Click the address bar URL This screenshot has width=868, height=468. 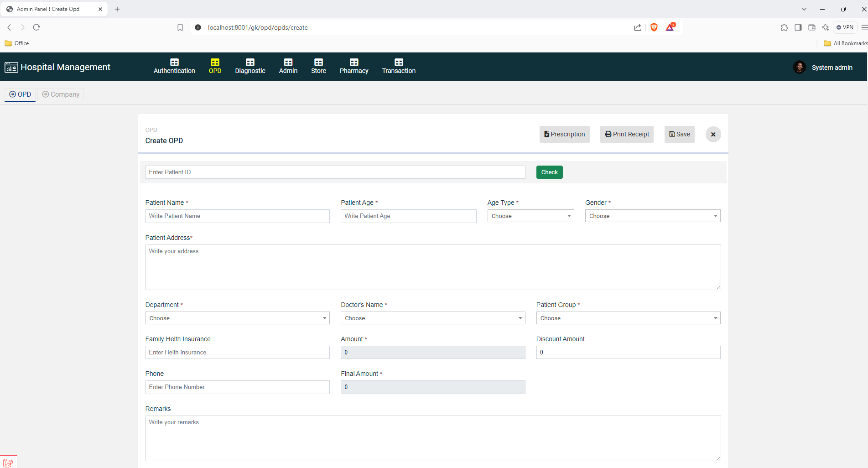click(x=258, y=27)
